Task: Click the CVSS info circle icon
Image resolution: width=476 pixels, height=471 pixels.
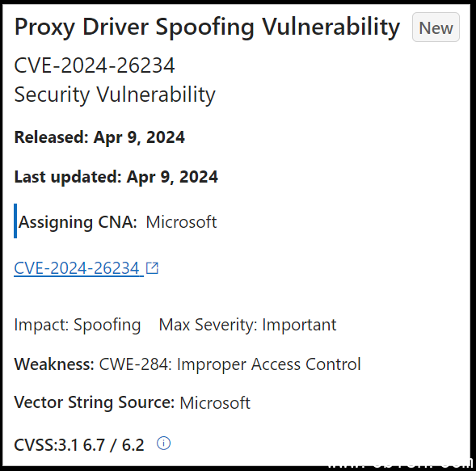Action: [163, 443]
